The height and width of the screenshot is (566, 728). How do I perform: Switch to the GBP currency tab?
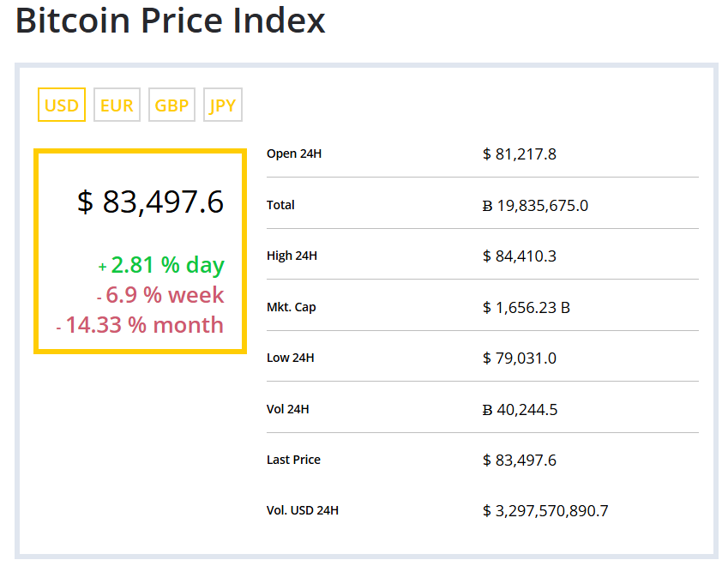click(x=171, y=105)
